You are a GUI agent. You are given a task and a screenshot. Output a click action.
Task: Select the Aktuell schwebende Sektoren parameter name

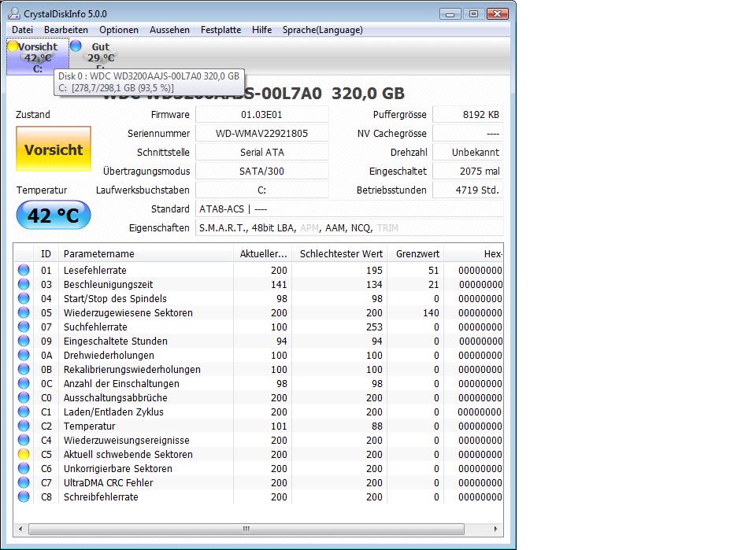coord(128,454)
